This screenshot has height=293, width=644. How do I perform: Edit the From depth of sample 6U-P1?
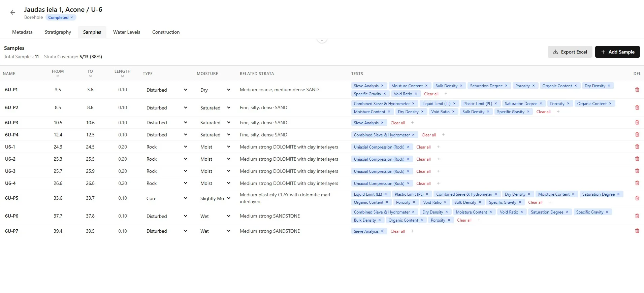pyautogui.click(x=58, y=90)
